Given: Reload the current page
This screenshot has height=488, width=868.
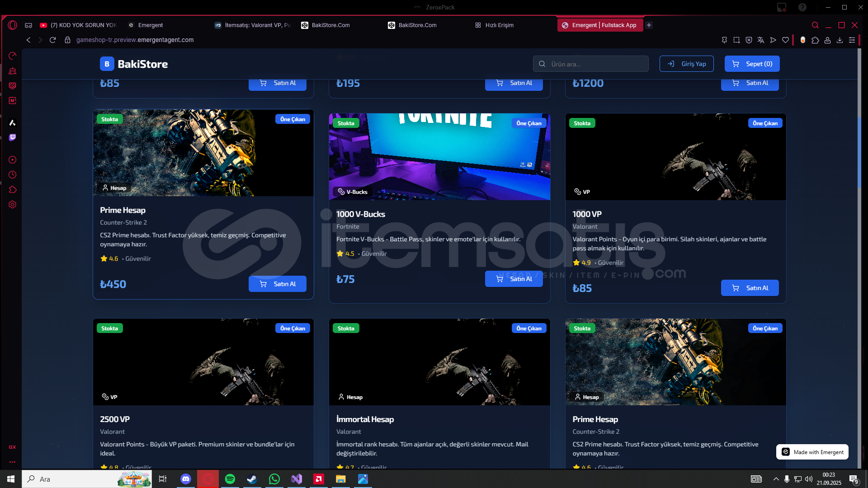Looking at the screenshot, I should click(52, 40).
